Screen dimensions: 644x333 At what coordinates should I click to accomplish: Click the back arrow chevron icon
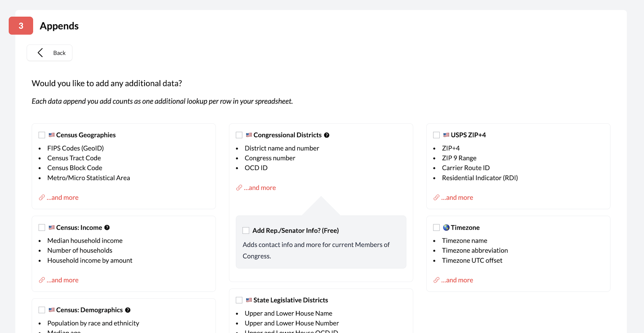[40, 53]
